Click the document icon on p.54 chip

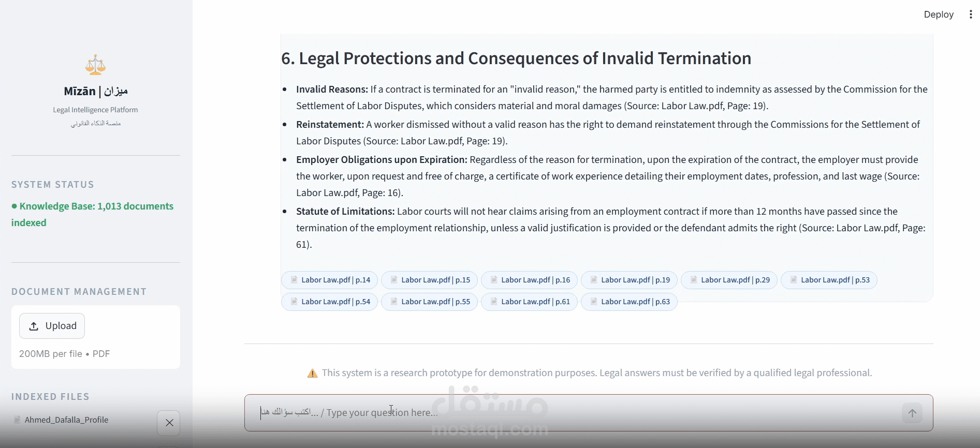(x=294, y=302)
